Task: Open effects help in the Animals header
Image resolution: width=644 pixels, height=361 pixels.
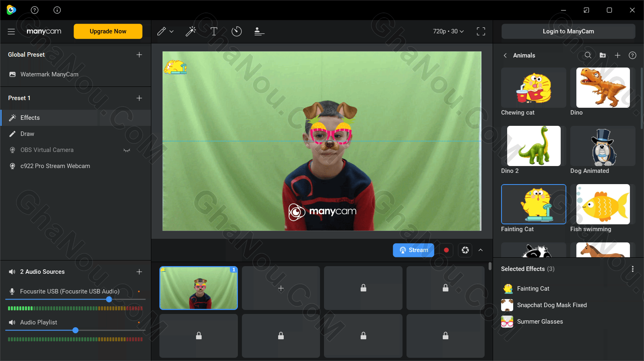Action: [x=633, y=55]
